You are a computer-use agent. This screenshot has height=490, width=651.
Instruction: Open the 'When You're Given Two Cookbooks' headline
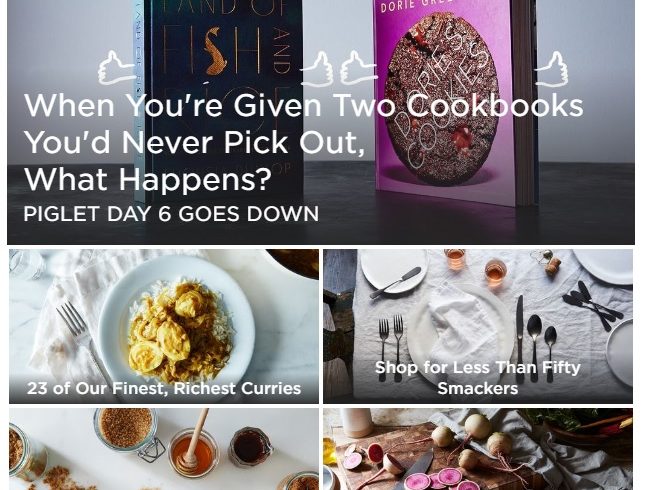(x=303, y=142)
